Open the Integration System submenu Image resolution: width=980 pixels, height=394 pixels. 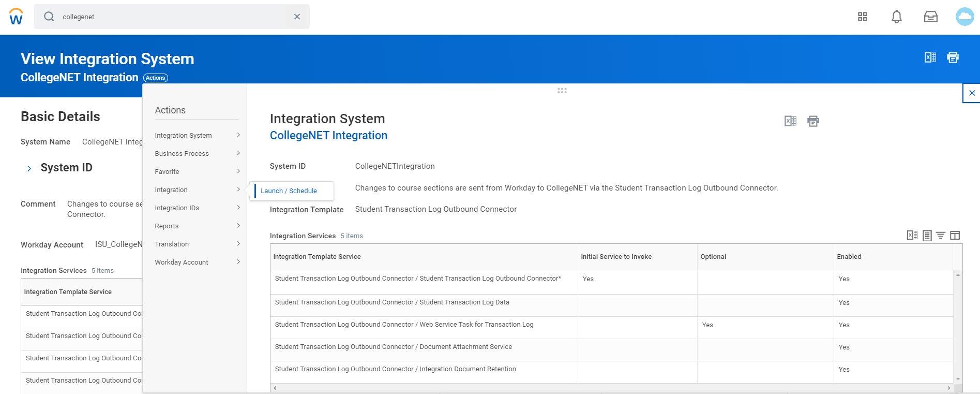coord(198,136)
